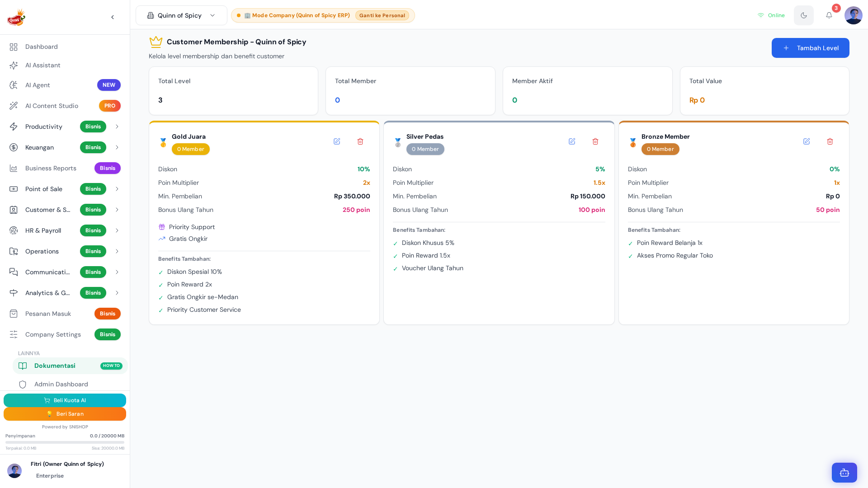Screen dimensions: 868x488
Task: Expand the Point of Sale chevron
Action: click(117, 189)
